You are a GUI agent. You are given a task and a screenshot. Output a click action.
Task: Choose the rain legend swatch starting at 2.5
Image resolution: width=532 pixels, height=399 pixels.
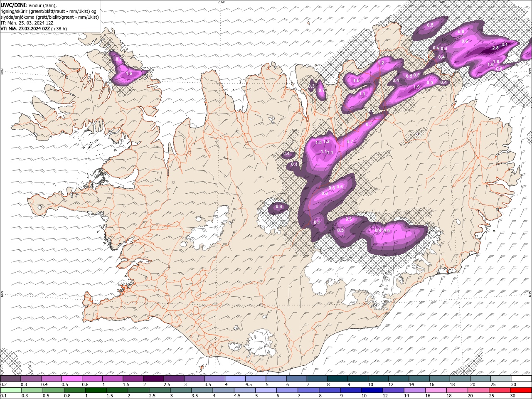(x=160, y=390)
